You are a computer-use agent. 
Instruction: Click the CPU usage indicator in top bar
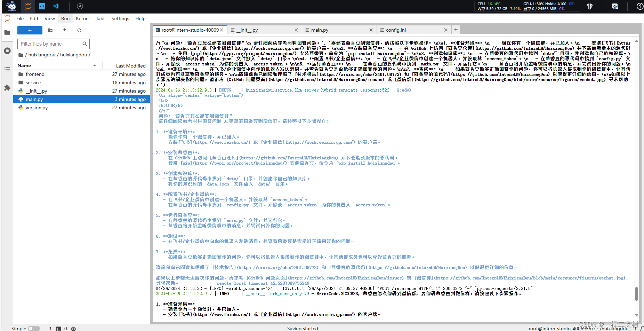489,4
